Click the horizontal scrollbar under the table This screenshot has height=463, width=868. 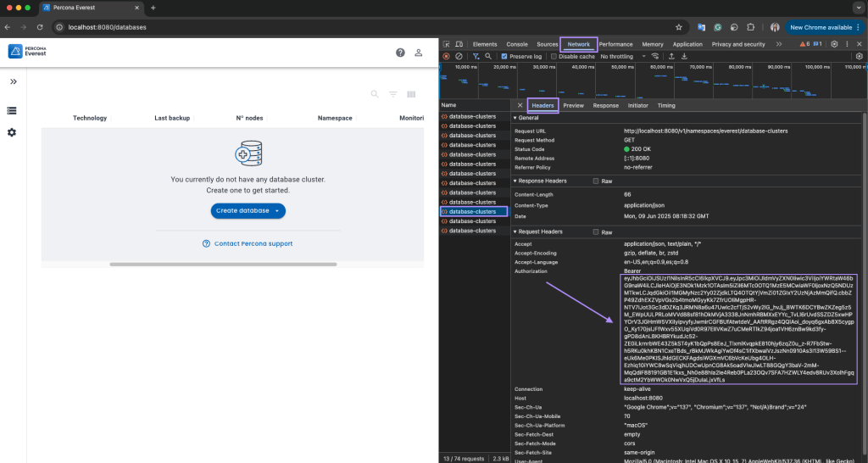[225, 264]
